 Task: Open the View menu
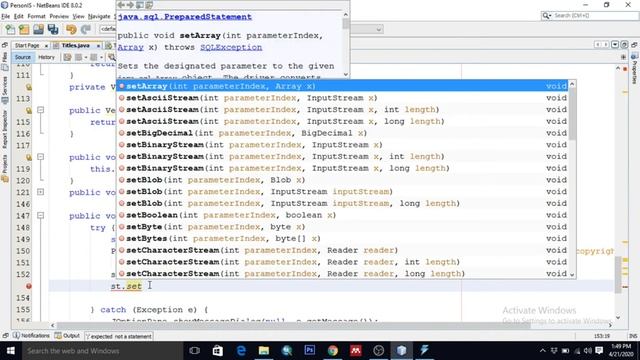pyautogui.click(x=78, y=16)
